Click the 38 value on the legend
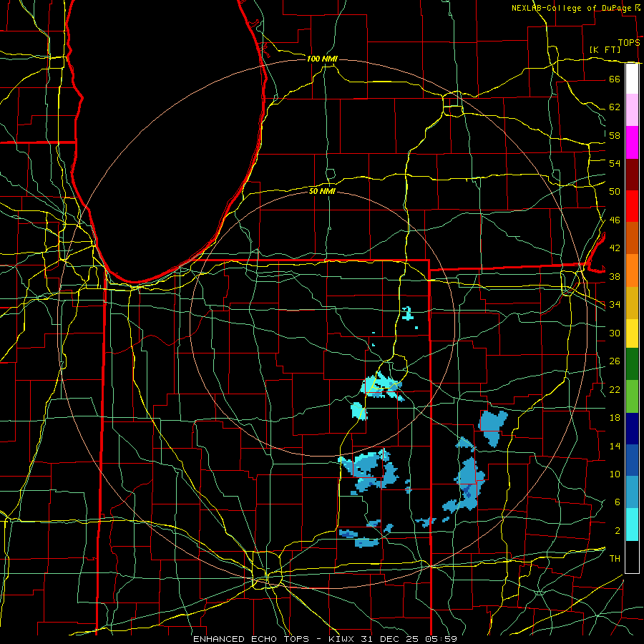The image size is (644, 644). [615, 276]
